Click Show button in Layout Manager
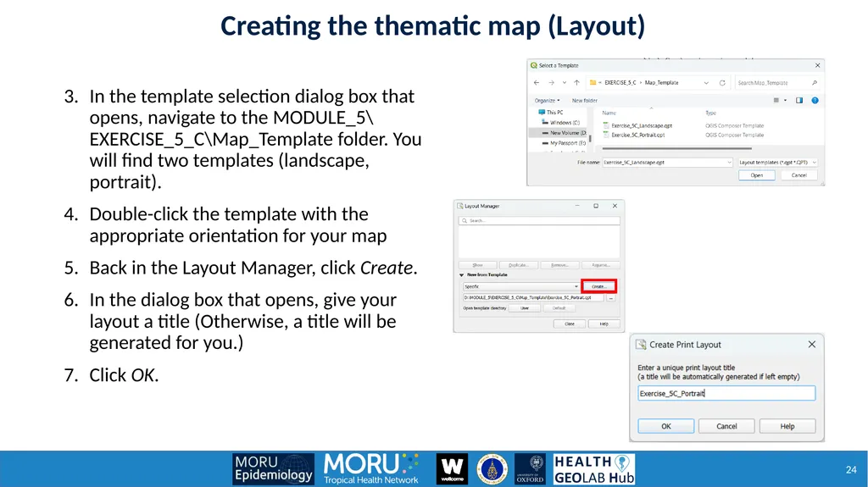The height and width of the screenshot is (487, 868). [477, 265]
